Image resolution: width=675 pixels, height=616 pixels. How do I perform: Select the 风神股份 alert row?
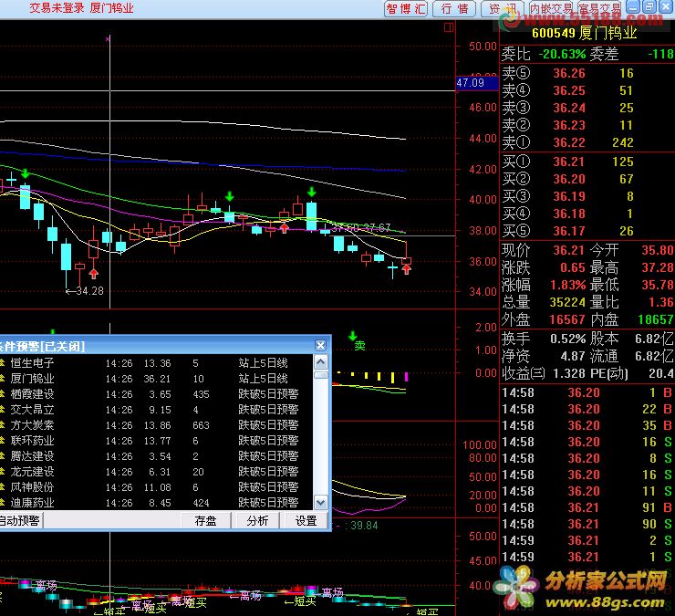157,486
